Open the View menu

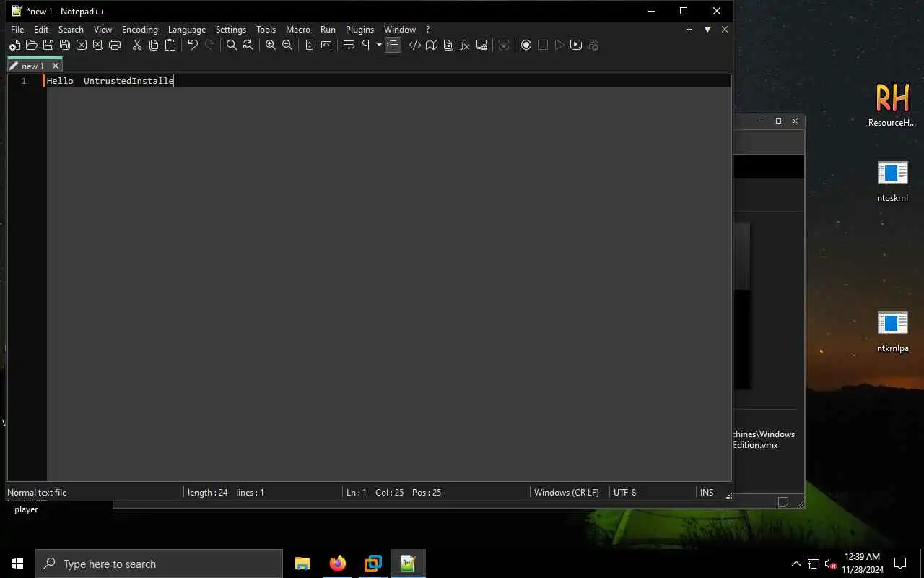click(103, 30)
